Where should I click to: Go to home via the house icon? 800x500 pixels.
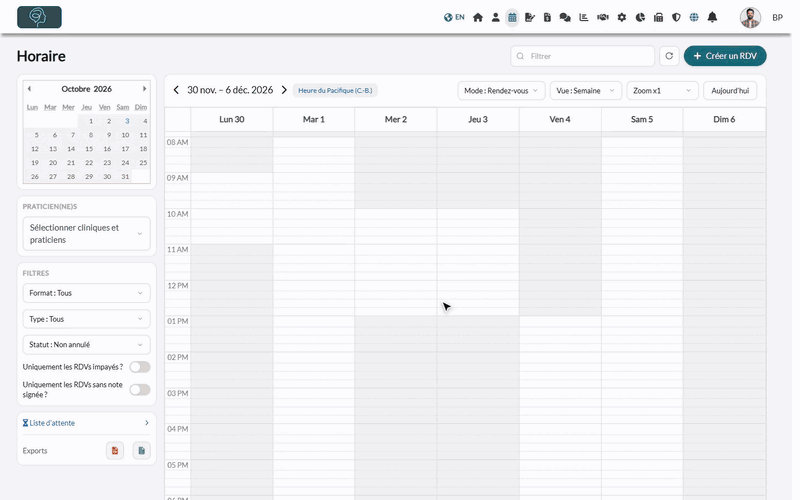(478, 17)
